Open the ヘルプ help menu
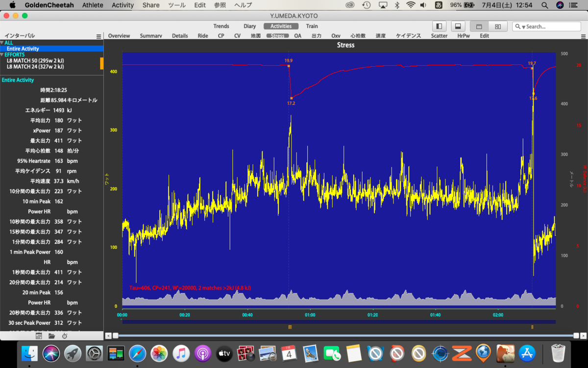588x368 pixels. [x=243, y=5]
